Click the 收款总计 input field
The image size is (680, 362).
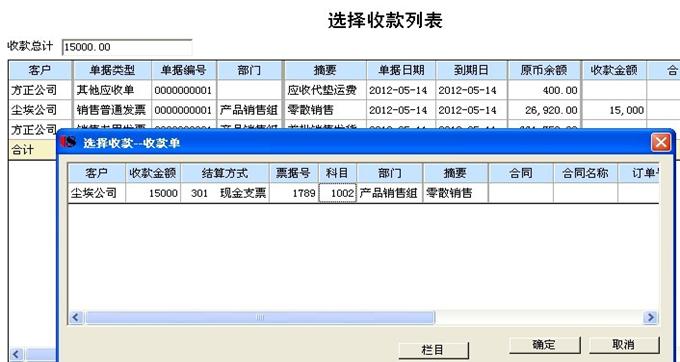coord(127,47)
